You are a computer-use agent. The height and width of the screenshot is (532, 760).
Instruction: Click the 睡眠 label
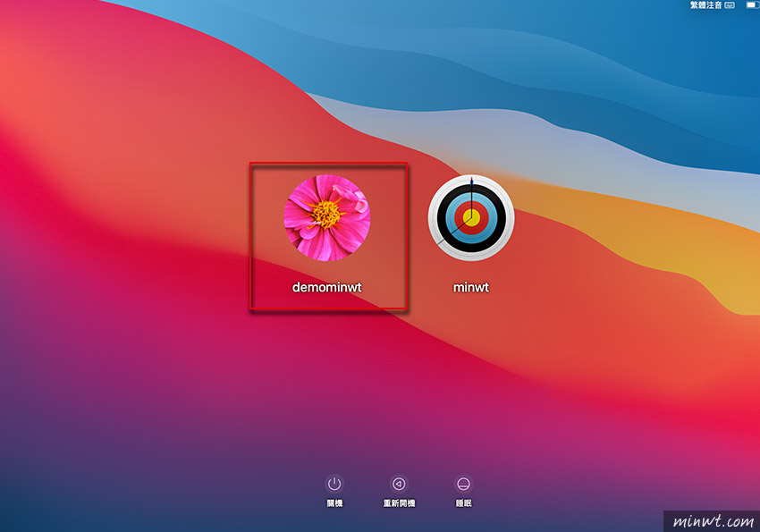(x=463, y=503)
